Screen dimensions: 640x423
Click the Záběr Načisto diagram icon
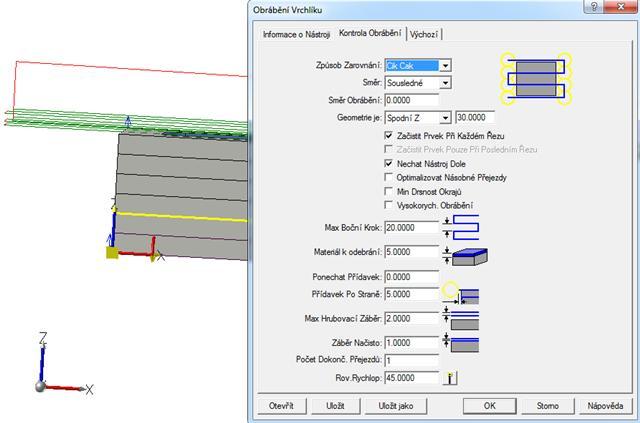coord(465,344)
